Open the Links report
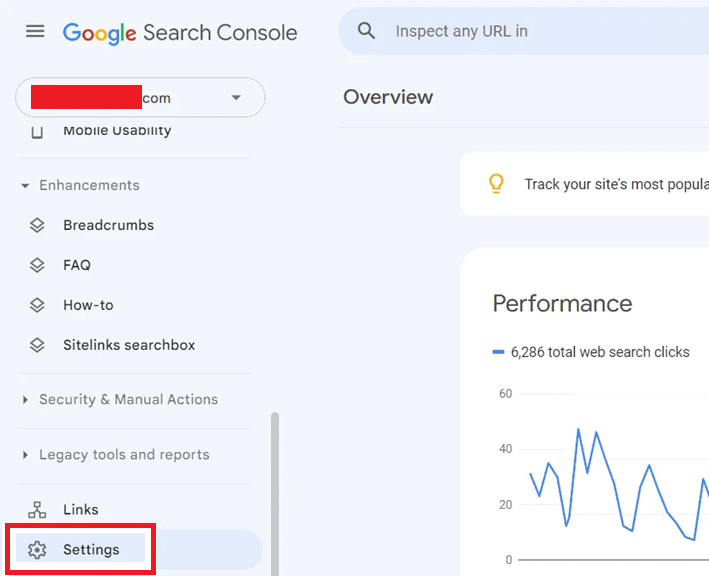 pos(80,510)
